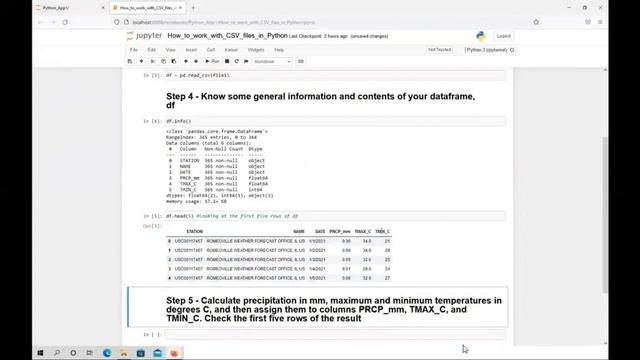This screenshot has width=640, height=360.
Task: Run the selected cell
Action: coord(212,61)
